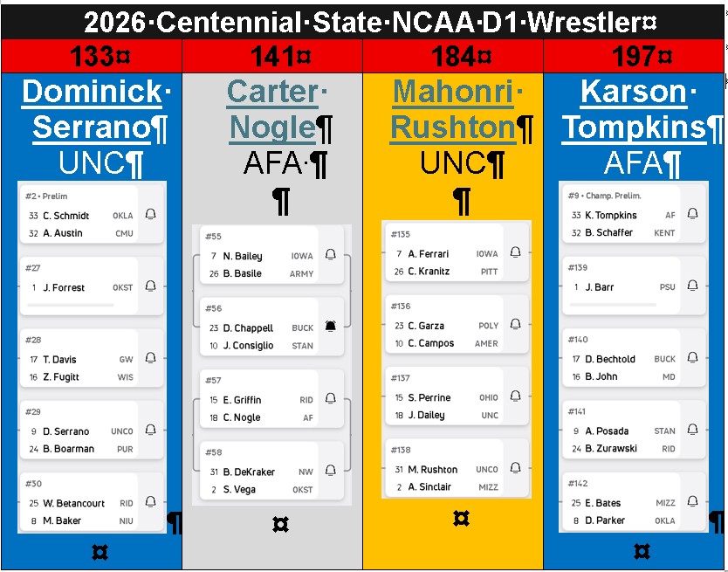Select the 184 weight class header
The width and height of the screenshot is (728, 572).
pyautogui.click(x=453, y=57)
